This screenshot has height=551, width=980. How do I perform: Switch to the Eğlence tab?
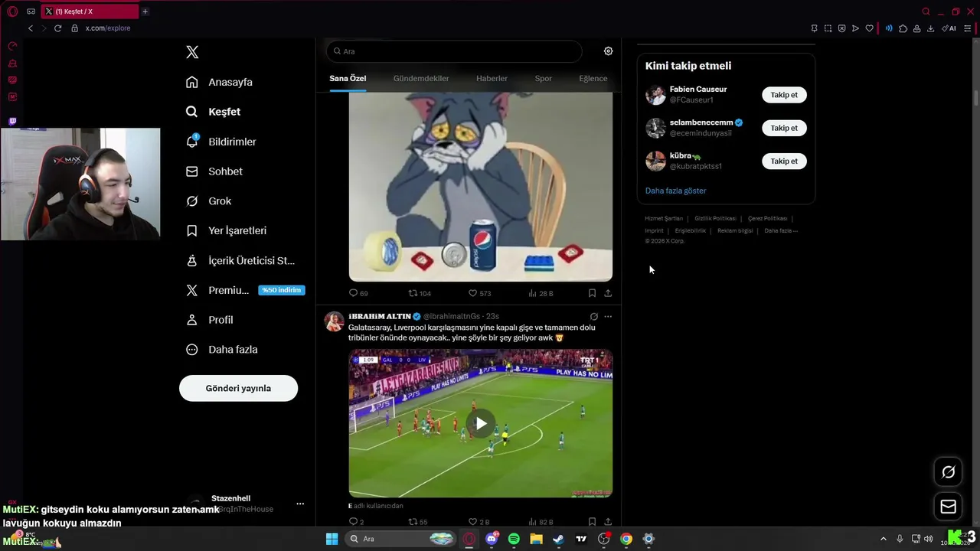(x=593, y=78)
